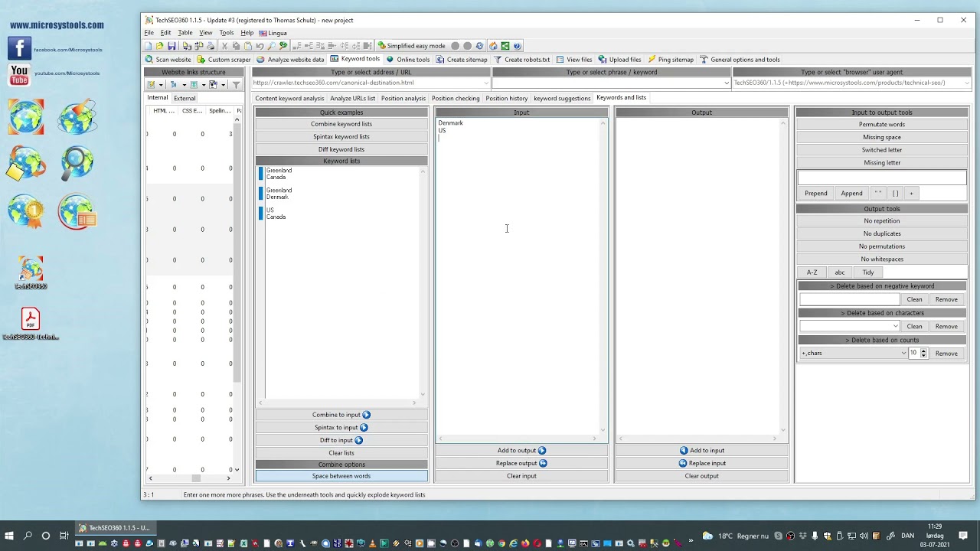The image size is (980, 551).
Task: Click the Paste clipboard icon
Action: point(248,46)
